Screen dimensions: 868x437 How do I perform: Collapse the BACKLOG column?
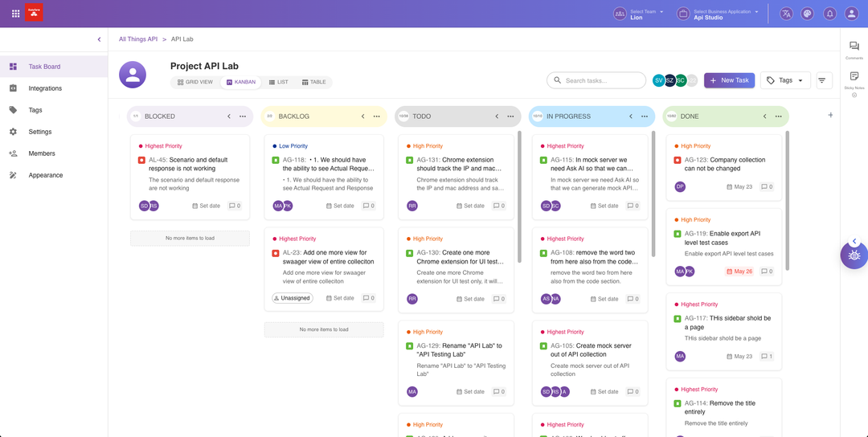362,116
